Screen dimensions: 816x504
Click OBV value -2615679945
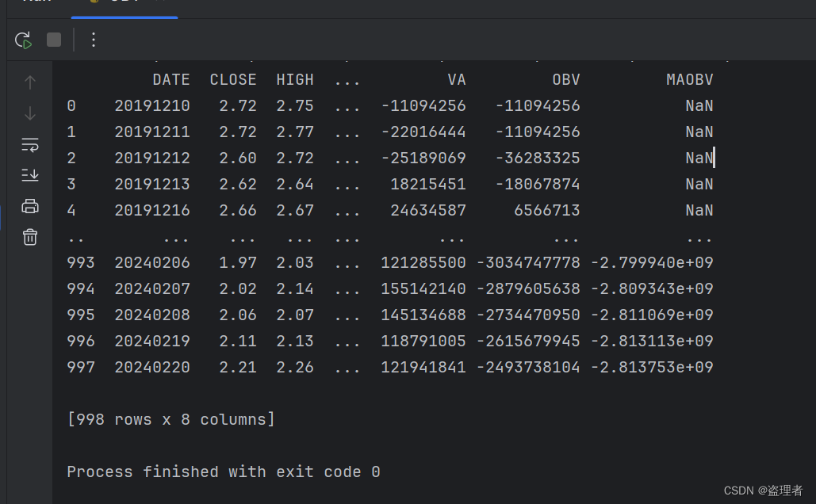[x=528, y=341]
